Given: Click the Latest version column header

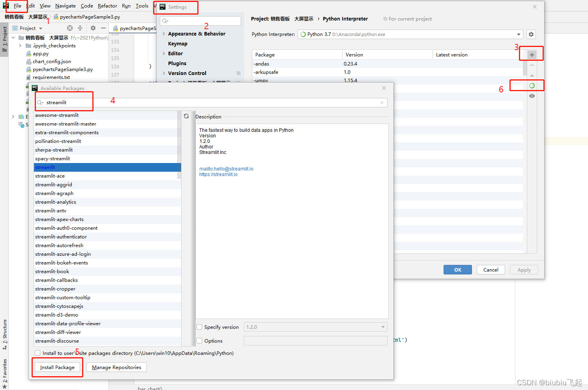Looking at the screenshot, I should pyautogui.click(x=478, y=55).
